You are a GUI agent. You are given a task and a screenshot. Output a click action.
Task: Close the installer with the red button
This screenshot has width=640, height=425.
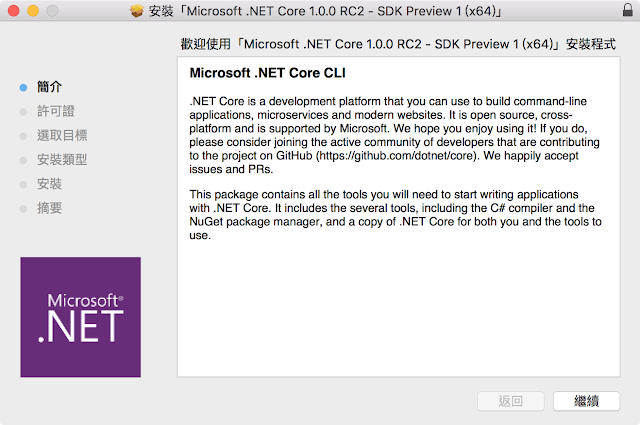point(13,11)
